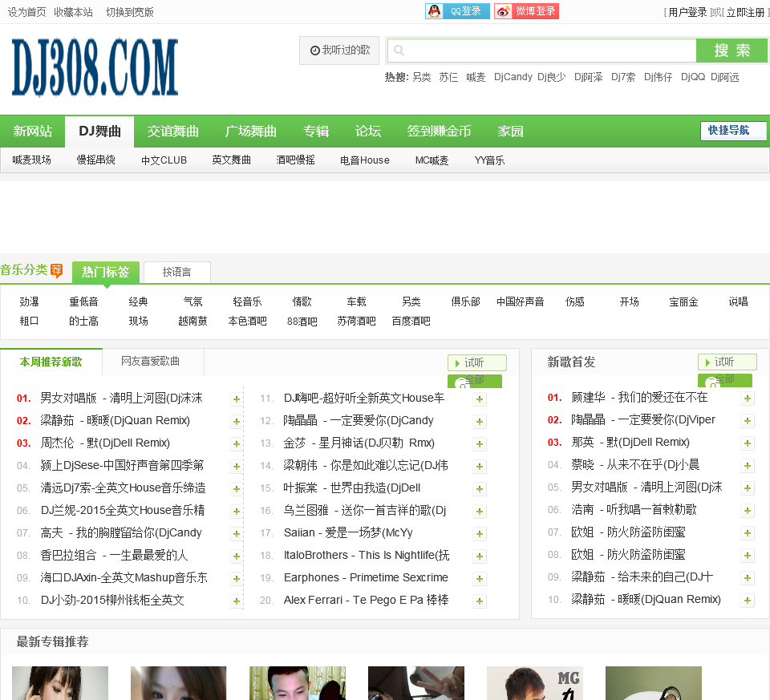
Task: Click 立即注册 link
Action: (x=745, y=12)
